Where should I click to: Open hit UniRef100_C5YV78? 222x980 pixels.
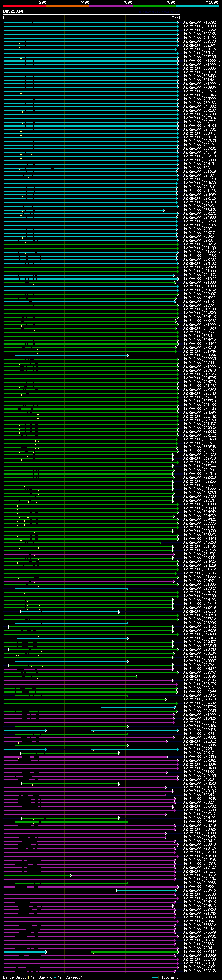click(x=199, y=459)
